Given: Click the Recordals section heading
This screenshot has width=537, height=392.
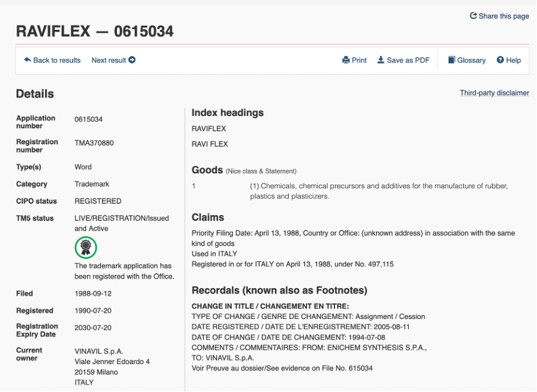Looking at the screenshot, I should click(x=279, y=290).
